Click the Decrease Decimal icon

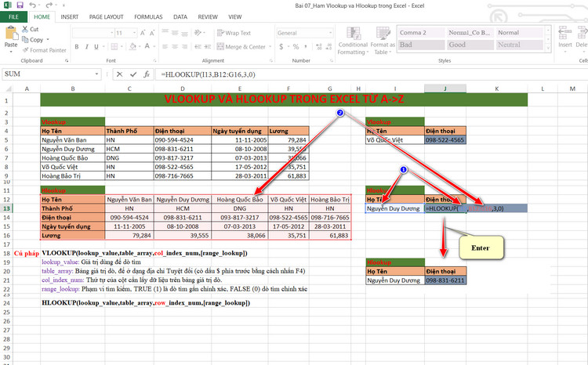pyautogui.click(x=328, y=46)
